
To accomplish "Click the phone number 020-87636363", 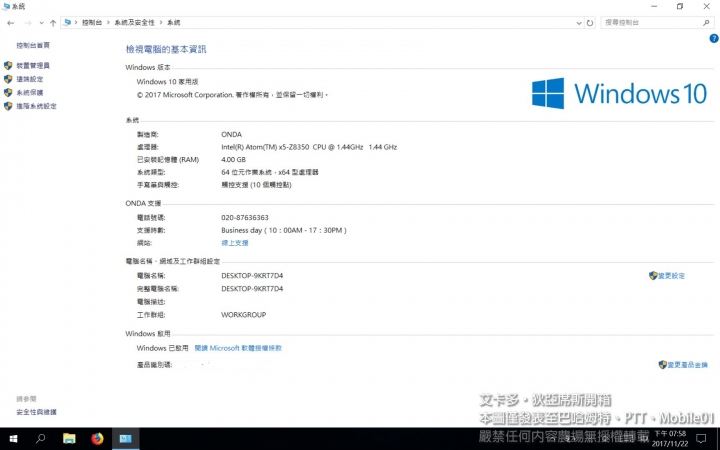I will [x=245, y=218].
